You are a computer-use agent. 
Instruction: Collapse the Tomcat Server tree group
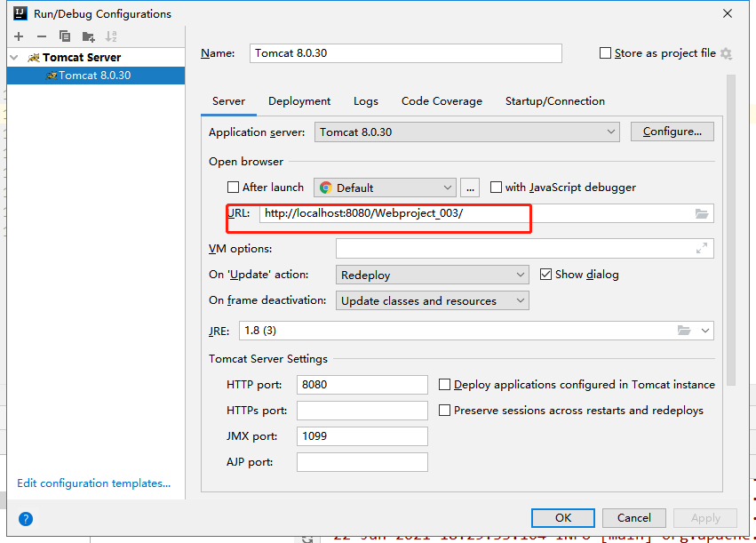click(x=14, y=58)
